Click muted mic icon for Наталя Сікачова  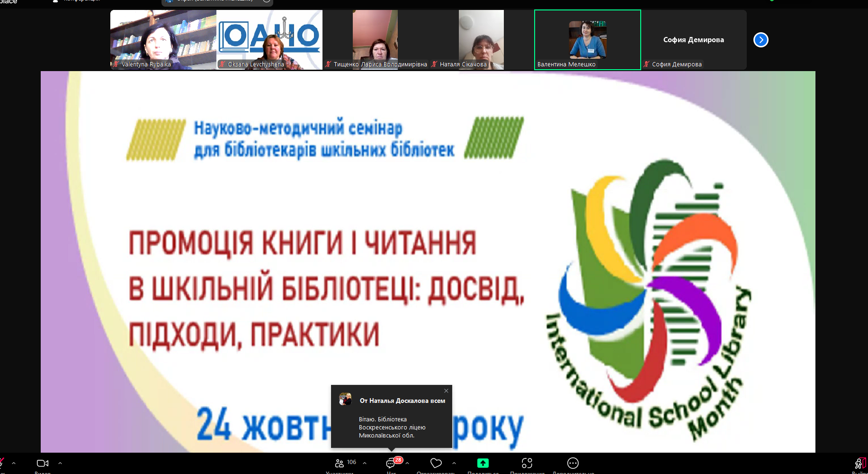coord(434,64)
